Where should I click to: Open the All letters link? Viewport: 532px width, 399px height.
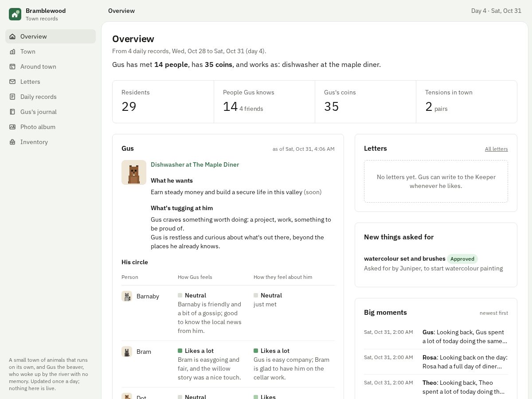coord(497,149)
